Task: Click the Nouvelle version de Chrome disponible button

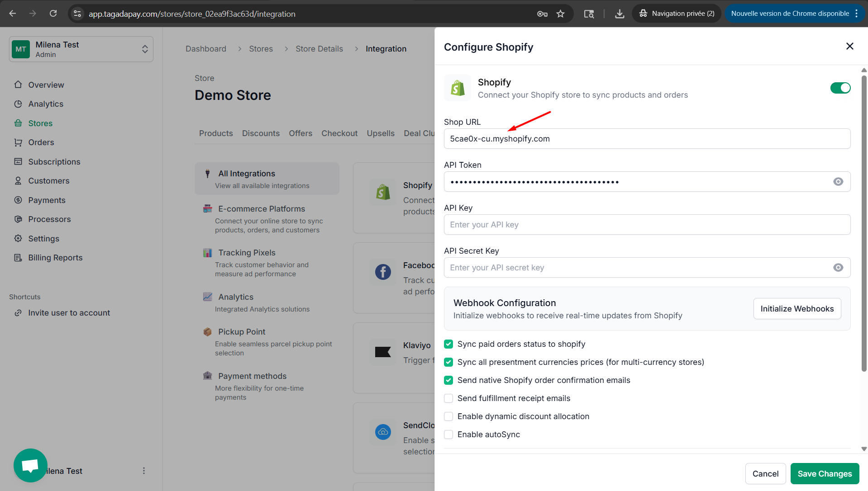Action: coord(790,14)
